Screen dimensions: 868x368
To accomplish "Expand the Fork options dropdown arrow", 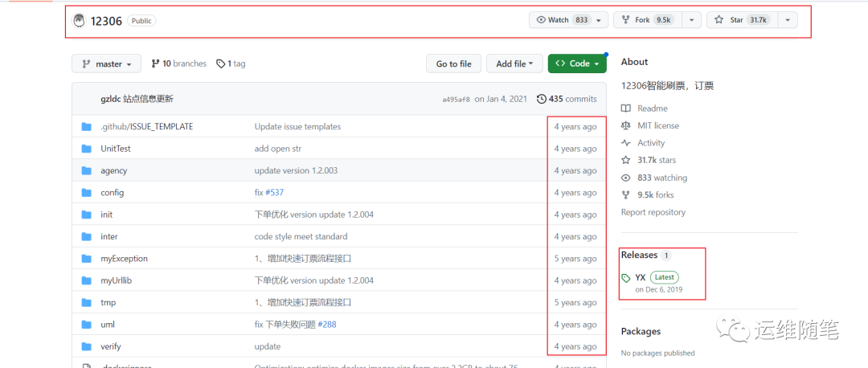I will pos(691,20).
